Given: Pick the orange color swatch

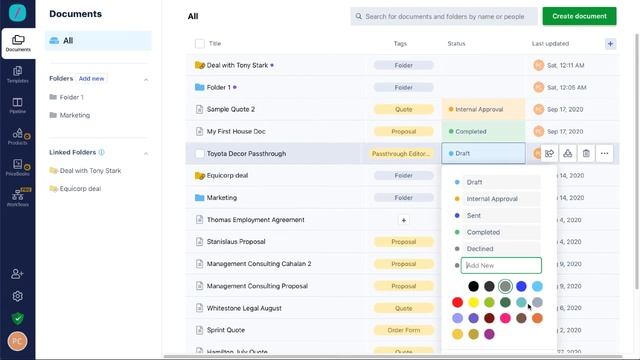Looking at the screenshot, I should pyautogui.click(x=537, y=318).
